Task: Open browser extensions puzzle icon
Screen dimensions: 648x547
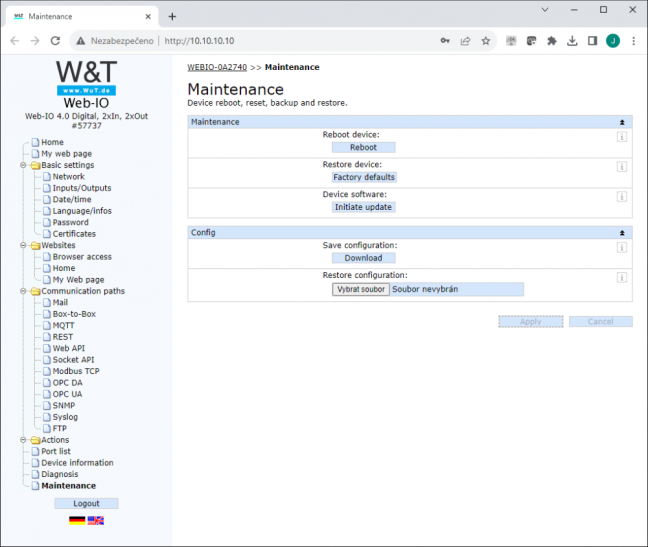Action: 552,41
